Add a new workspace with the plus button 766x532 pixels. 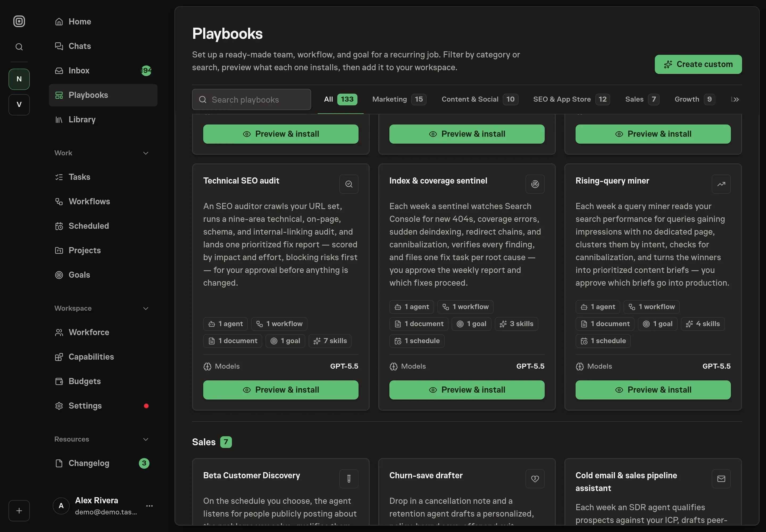[19, 510]
